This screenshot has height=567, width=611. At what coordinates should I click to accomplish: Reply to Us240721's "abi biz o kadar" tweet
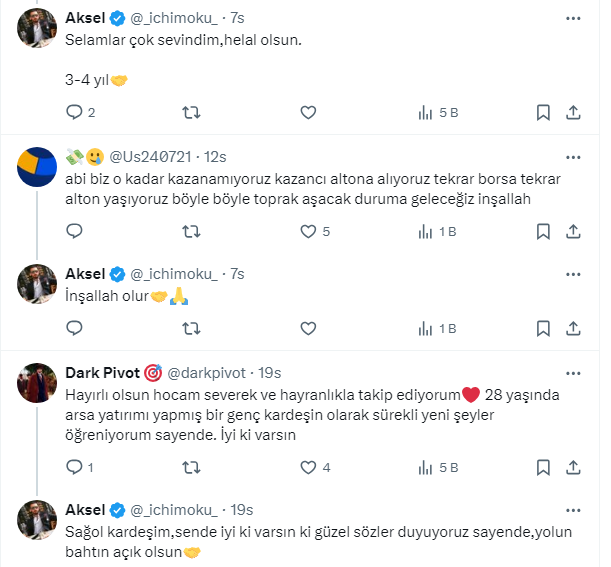coord(74,231)
